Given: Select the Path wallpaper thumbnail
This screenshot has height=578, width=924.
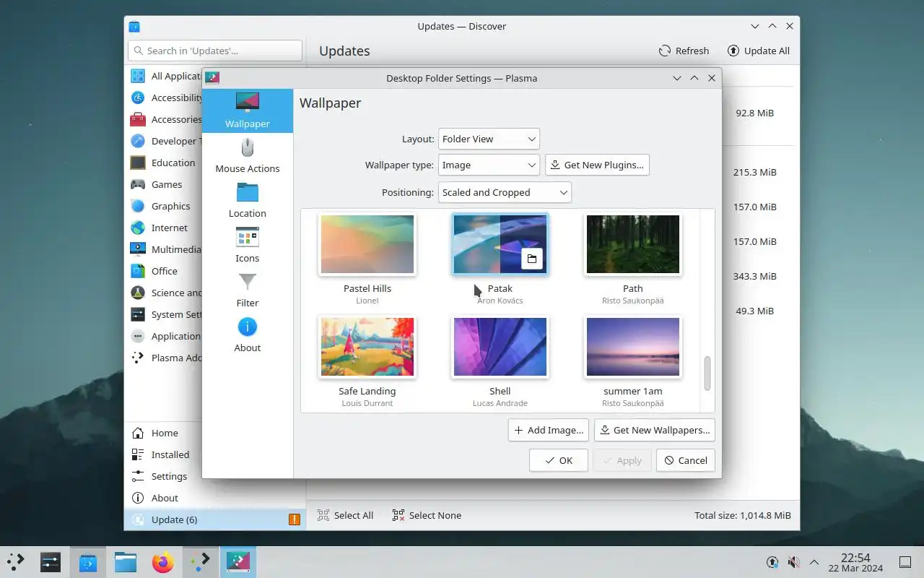Looking at the screenshot, I should [633, 244].
